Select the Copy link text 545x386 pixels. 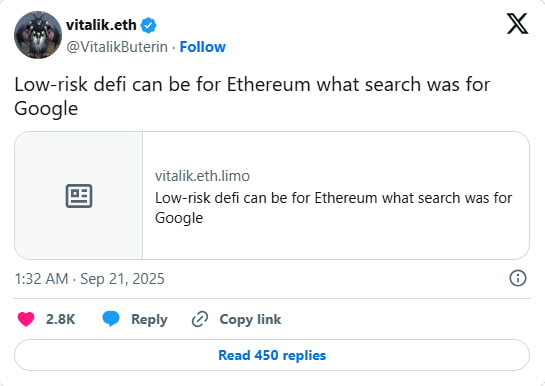click(x=250, y=319)
